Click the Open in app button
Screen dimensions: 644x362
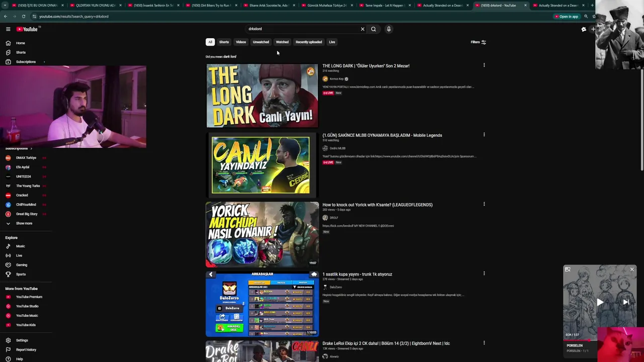pos(567,17)
